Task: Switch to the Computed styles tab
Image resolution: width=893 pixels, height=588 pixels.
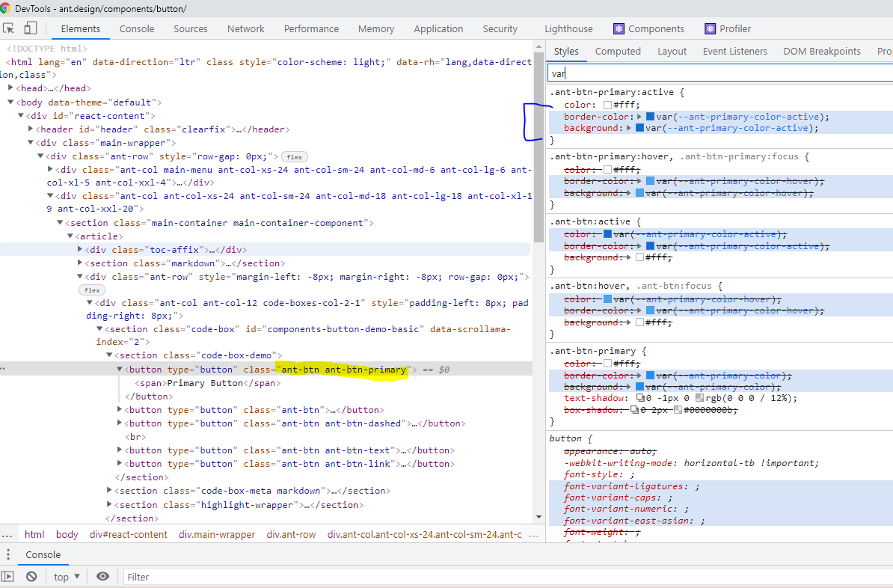Action: (618, 51)
